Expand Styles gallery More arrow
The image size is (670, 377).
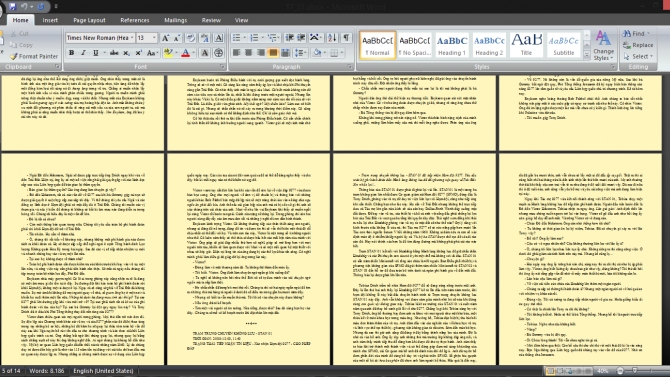tap(587, 55)
